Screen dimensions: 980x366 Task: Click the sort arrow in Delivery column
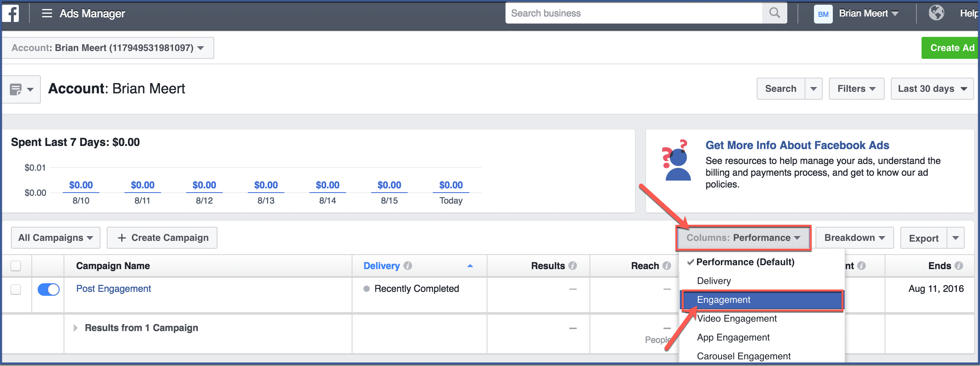point(470,266)
